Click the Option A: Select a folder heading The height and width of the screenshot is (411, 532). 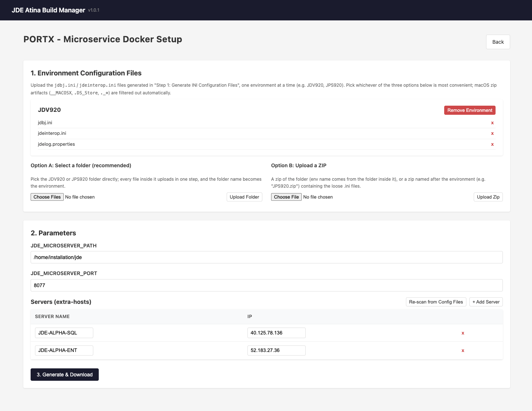pos(81,165)
